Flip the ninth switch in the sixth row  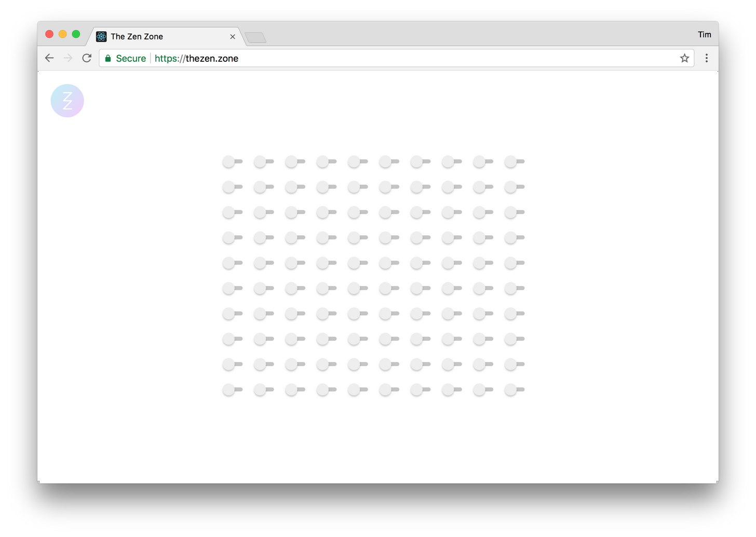tap(483, 288)
